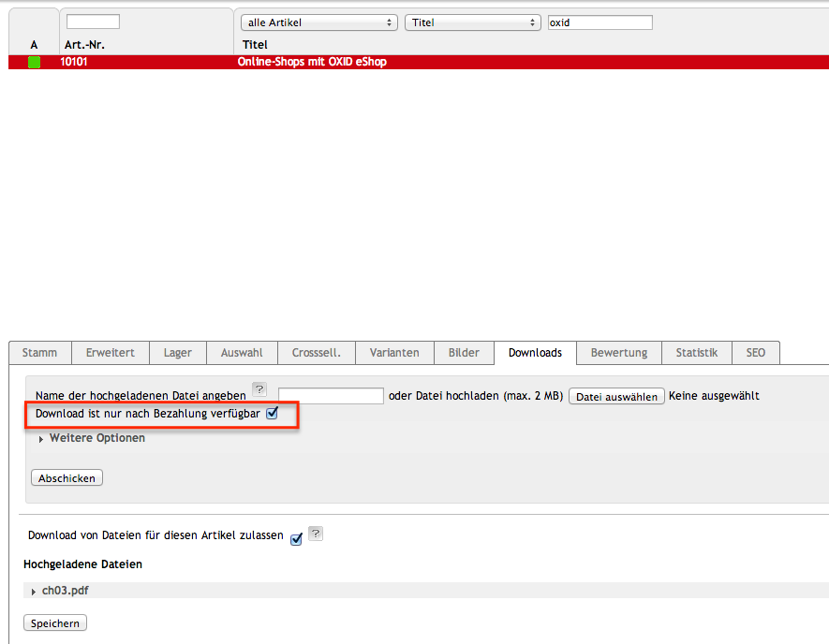Switch to the Stamm tab

click(x=40, y=353)
